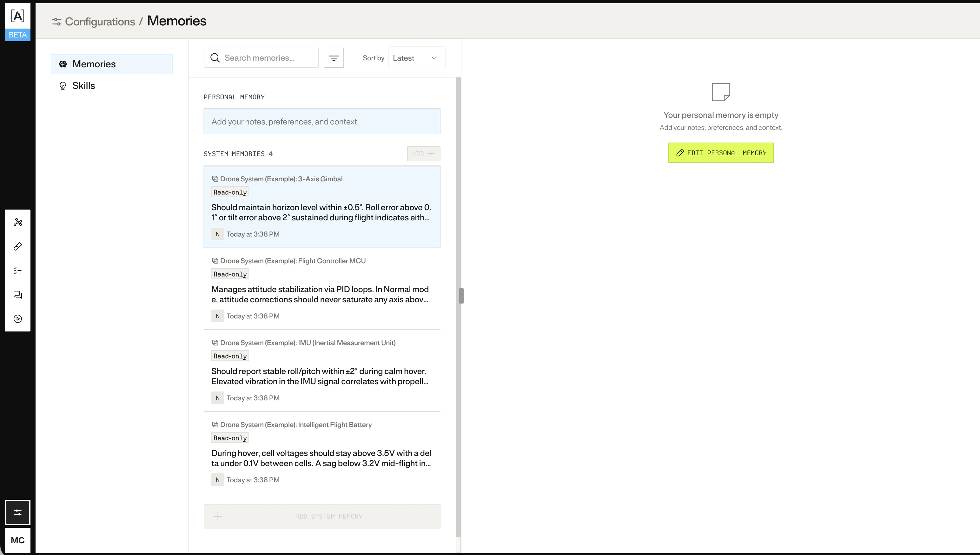
Task: Open the memories filter button
Action: (x=334, y=58)
